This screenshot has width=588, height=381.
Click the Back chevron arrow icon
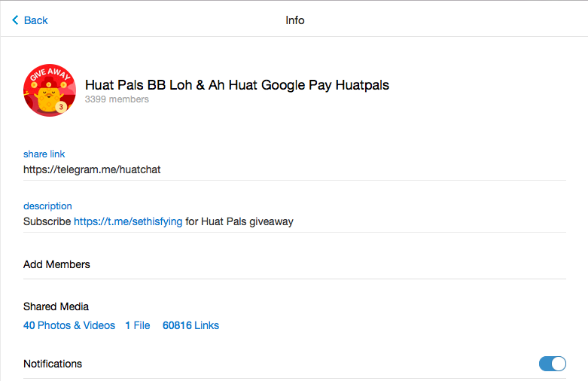(15, 20)
